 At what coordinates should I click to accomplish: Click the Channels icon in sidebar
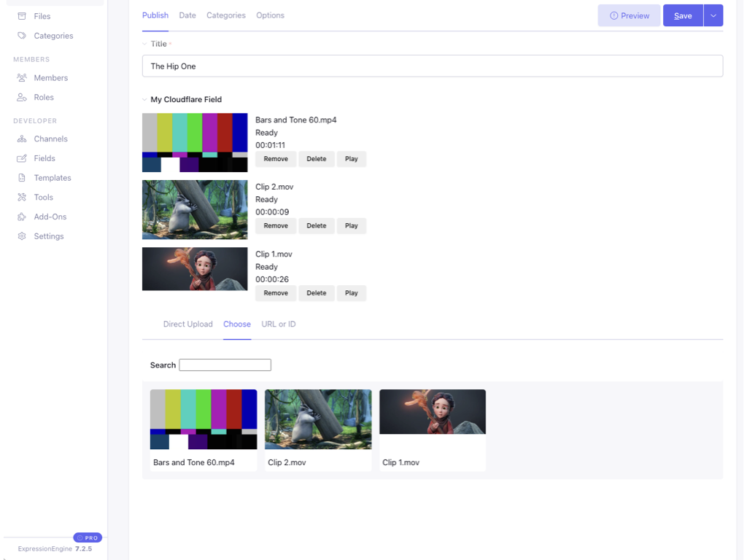22,139
